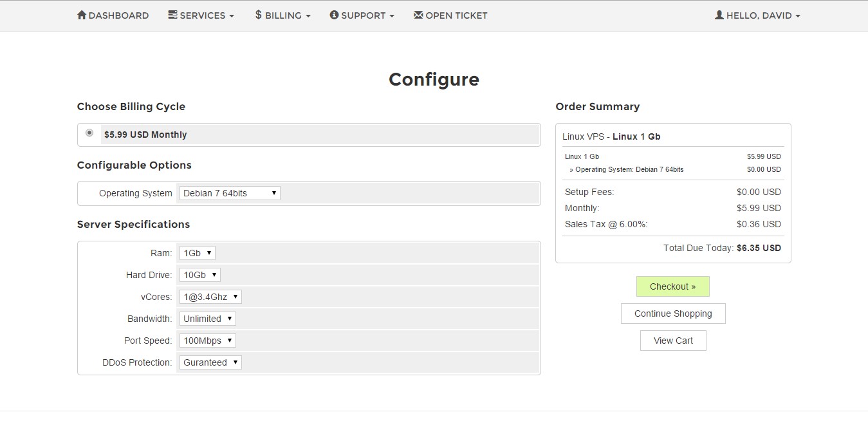Click the Checkout button
Viewport: 868px width, 430px height.
673,286
